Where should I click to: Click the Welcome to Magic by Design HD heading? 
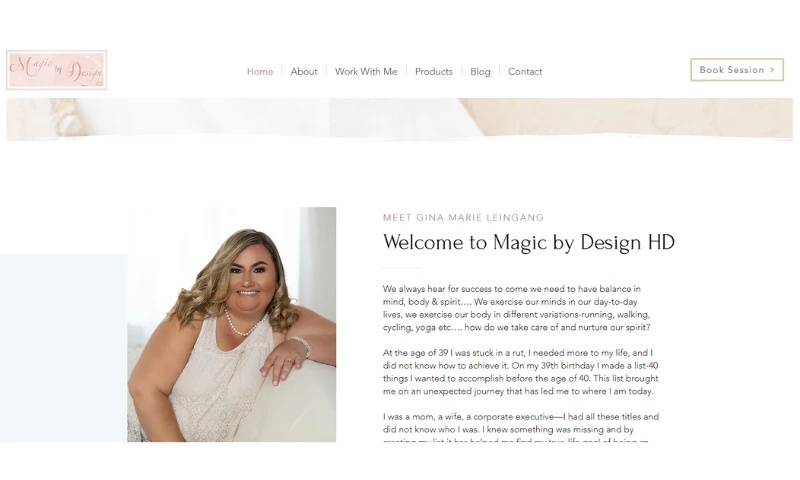tap(529, 242)
